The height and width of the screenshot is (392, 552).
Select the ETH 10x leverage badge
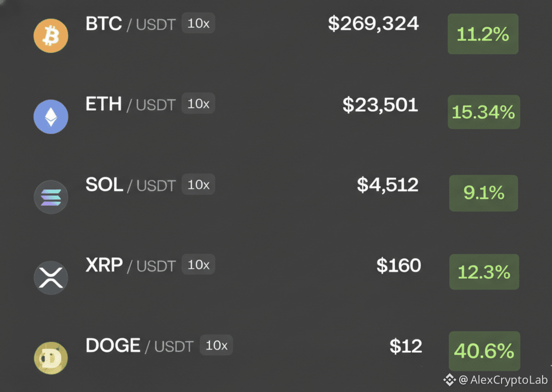coord(198,104)
